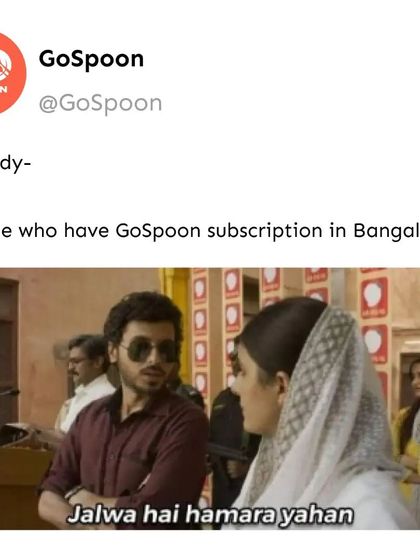420x560 pixels.
Task: Click the 'Jalwa hai hamara yahan' caption
Action: pos(210,514)
